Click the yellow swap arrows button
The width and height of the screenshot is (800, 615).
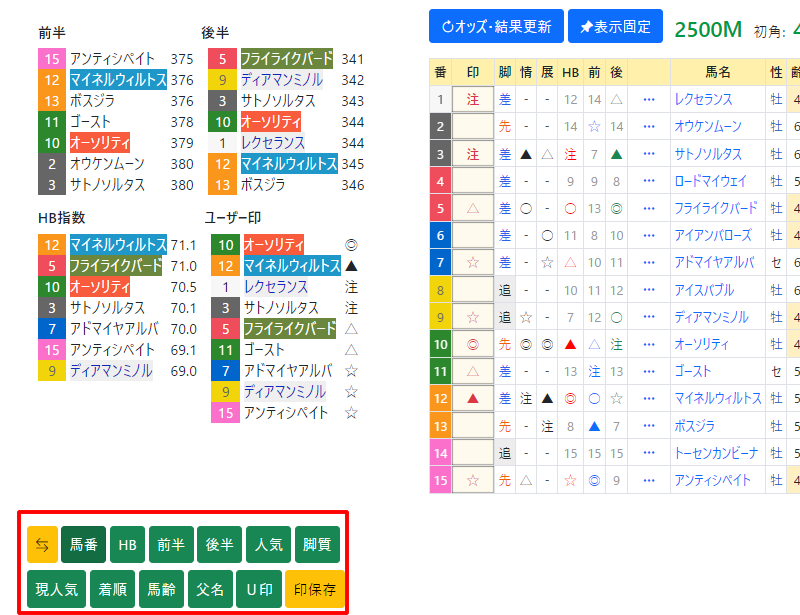coord(43,545)
